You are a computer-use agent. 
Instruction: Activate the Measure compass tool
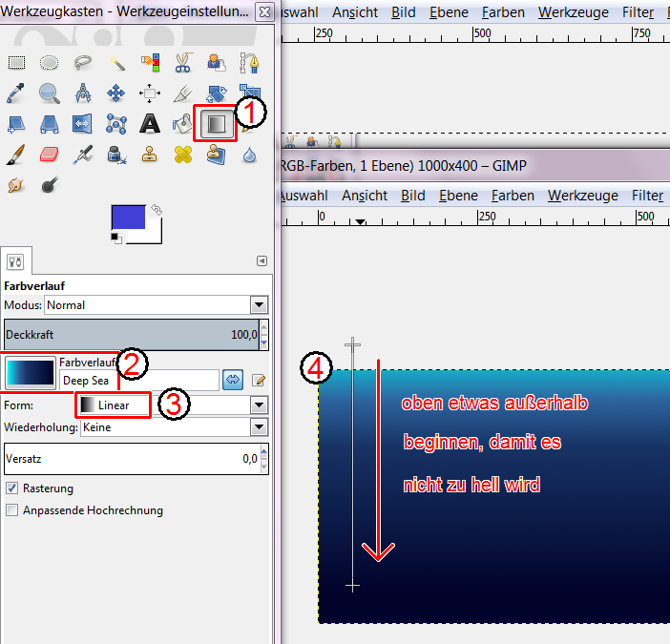pyautogui.click(x=82, y=93)
